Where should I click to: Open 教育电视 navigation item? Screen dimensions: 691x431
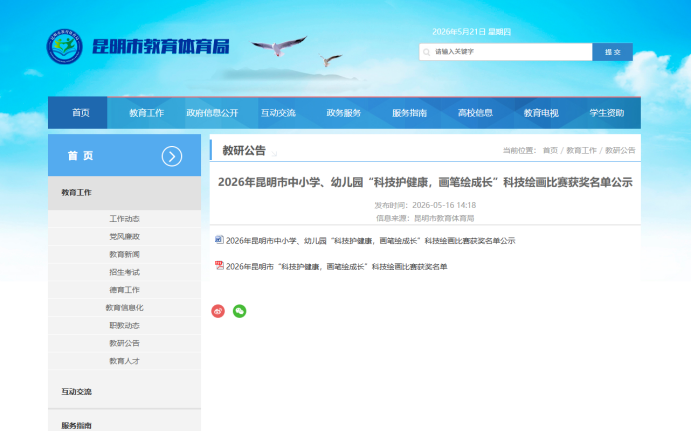541,113
